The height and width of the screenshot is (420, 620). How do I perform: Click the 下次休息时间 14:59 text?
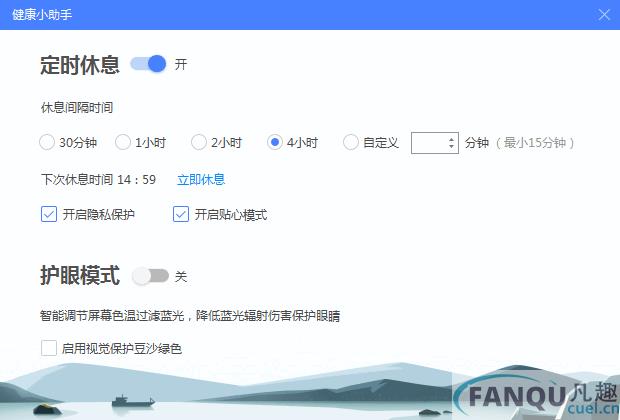[98, 180]
